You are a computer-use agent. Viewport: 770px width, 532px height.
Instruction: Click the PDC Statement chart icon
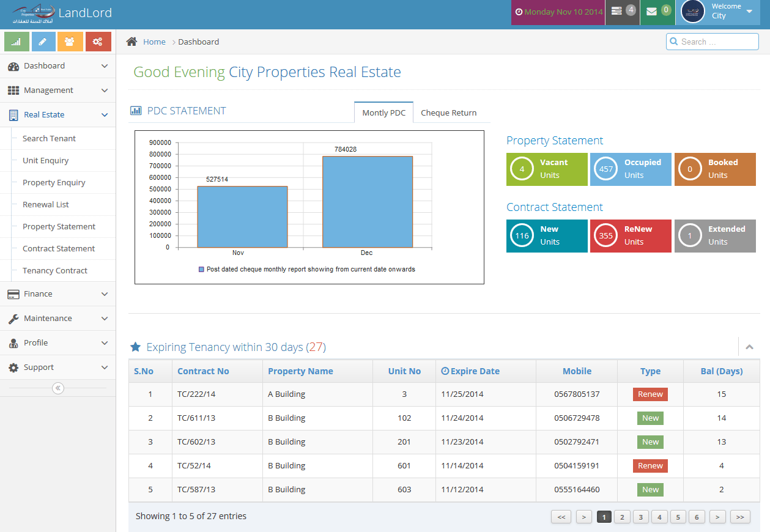[x=135, y=111]
